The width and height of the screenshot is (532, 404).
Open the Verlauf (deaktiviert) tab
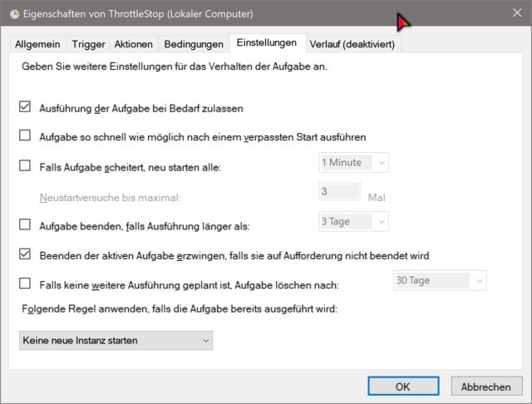[352, 44]
